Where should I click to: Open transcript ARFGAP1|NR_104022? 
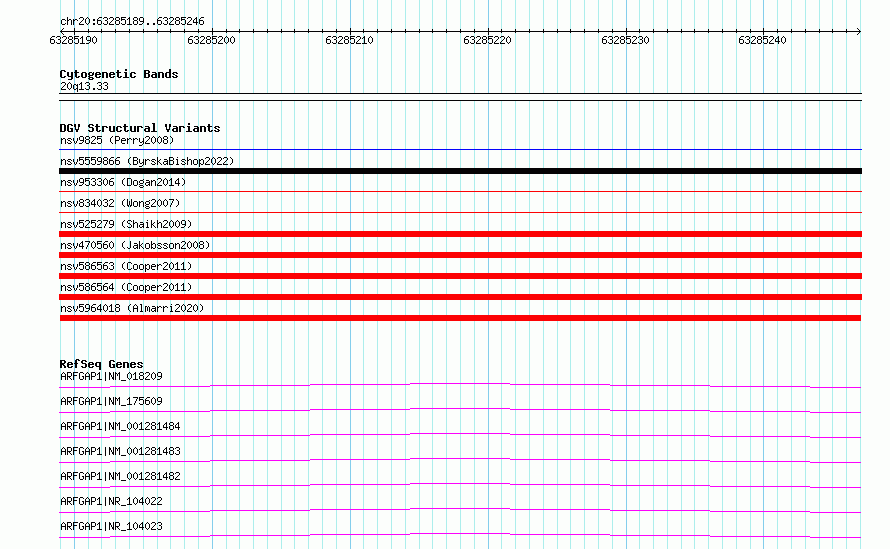(x=111, y=501)
